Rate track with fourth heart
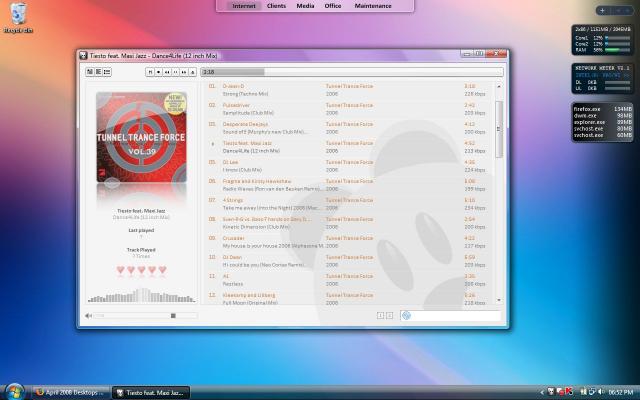The width and height of the screenshot is (640, 400). pyautogui.click(x=152, y=270)
